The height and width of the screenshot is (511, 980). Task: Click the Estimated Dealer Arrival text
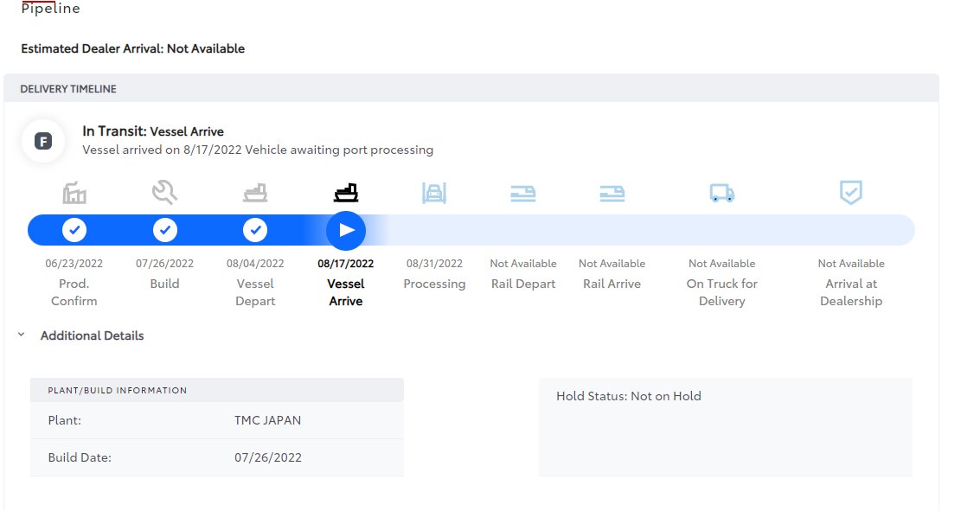click(x=132, y=48)
